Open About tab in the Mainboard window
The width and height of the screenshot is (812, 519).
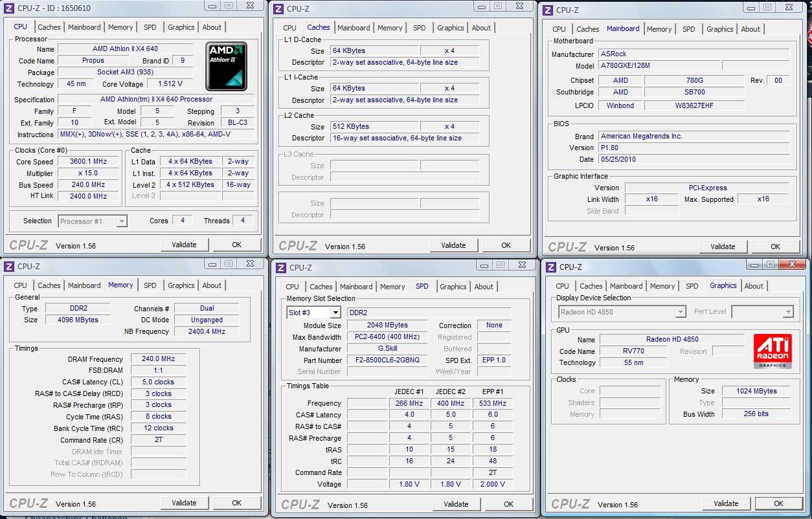tap(750, 29)
